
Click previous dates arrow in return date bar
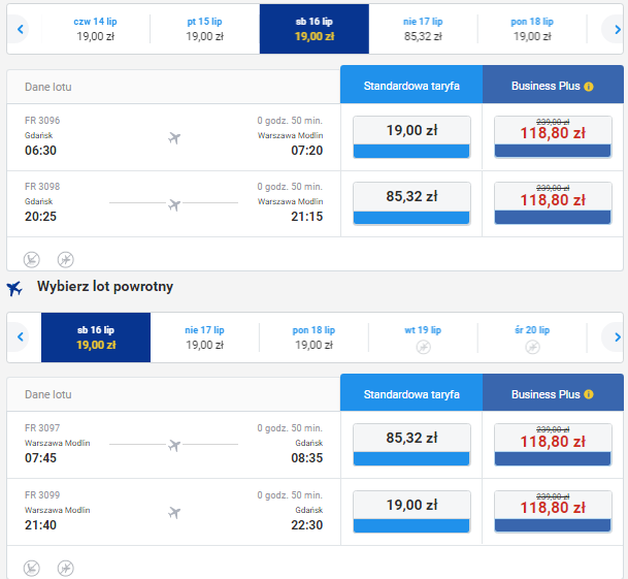coord(20,337)
